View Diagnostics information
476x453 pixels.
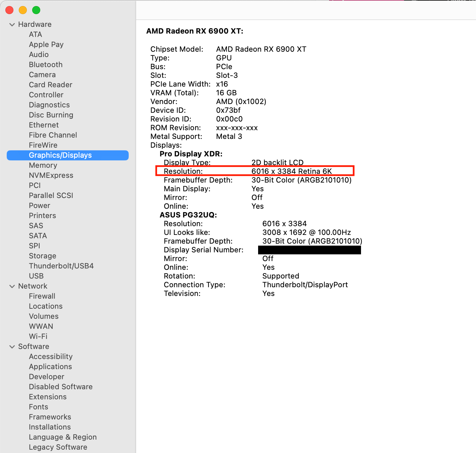point(49,105)
